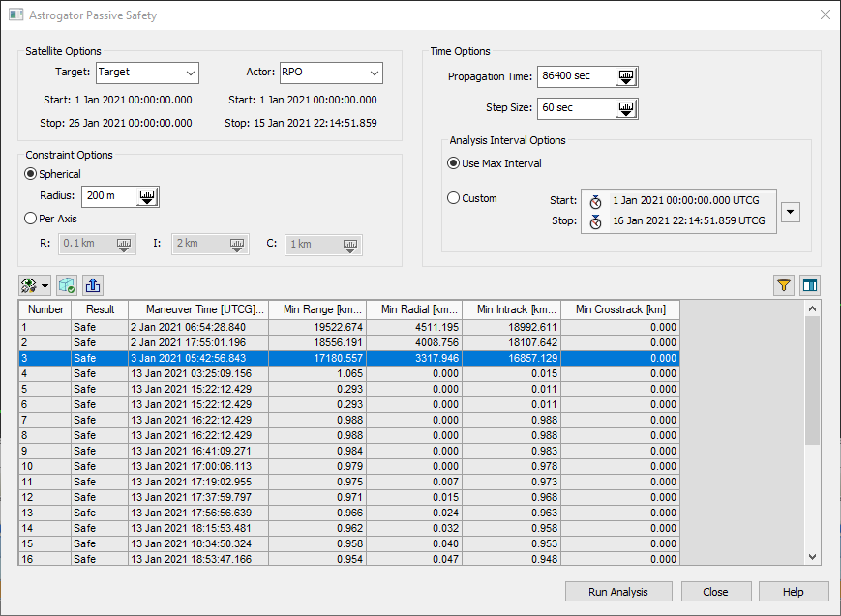Click the column chooser icon

(x=810, y=285)
